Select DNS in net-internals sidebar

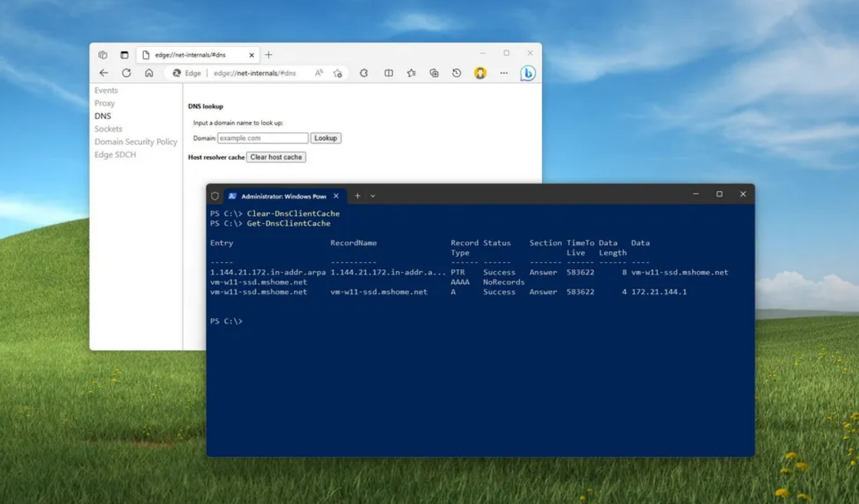coord(103,116)
